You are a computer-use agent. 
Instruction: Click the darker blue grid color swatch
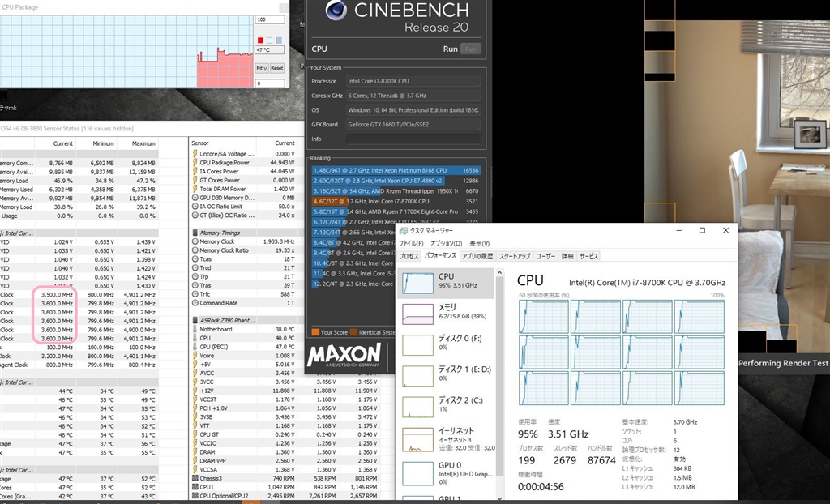click(279, 41)
